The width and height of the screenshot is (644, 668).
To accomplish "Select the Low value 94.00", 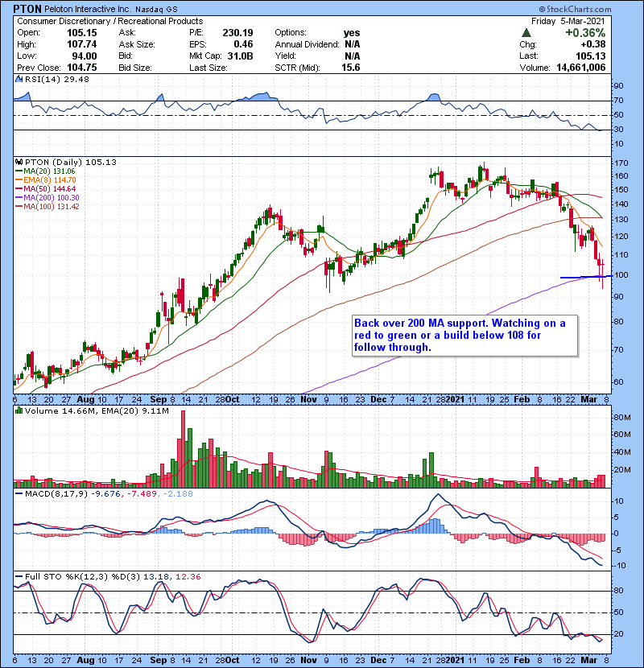I will 85,56.
